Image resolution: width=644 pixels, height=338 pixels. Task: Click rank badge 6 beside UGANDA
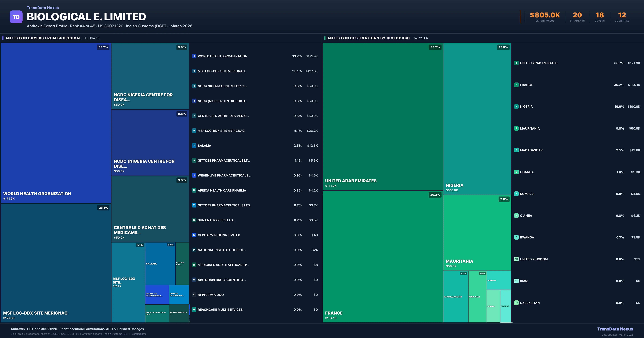click(516, 172)
